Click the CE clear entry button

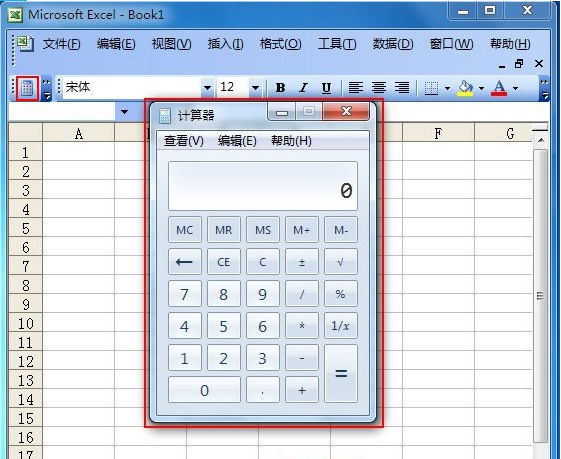224,262
